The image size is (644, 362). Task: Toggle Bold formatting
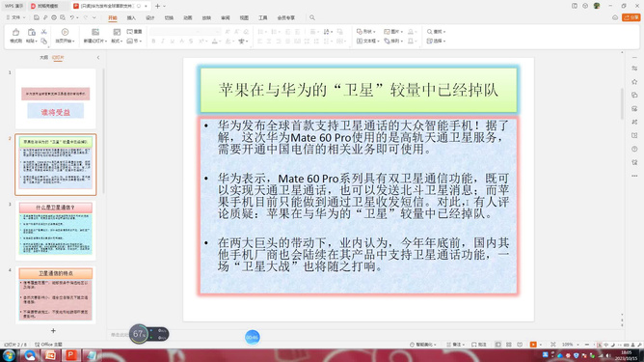point(153,42)
